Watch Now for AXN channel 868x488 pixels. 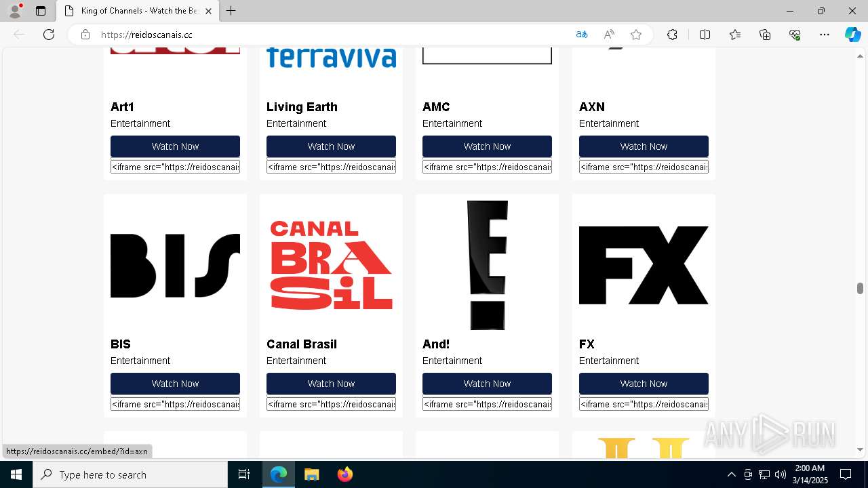pos(644,146)
